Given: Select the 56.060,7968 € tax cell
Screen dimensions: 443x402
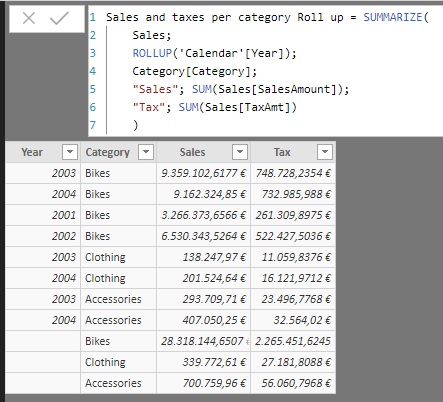Looking at the screenshot, I should tap(293, 383).
